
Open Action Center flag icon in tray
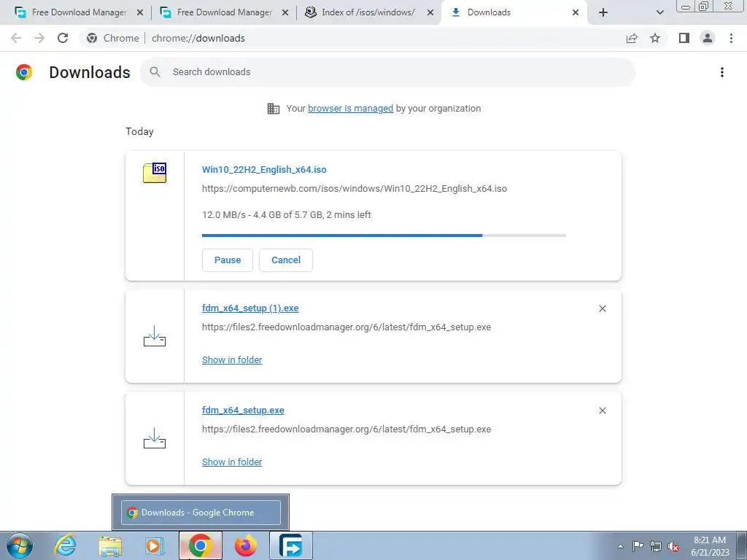click(x=638, y=546)
